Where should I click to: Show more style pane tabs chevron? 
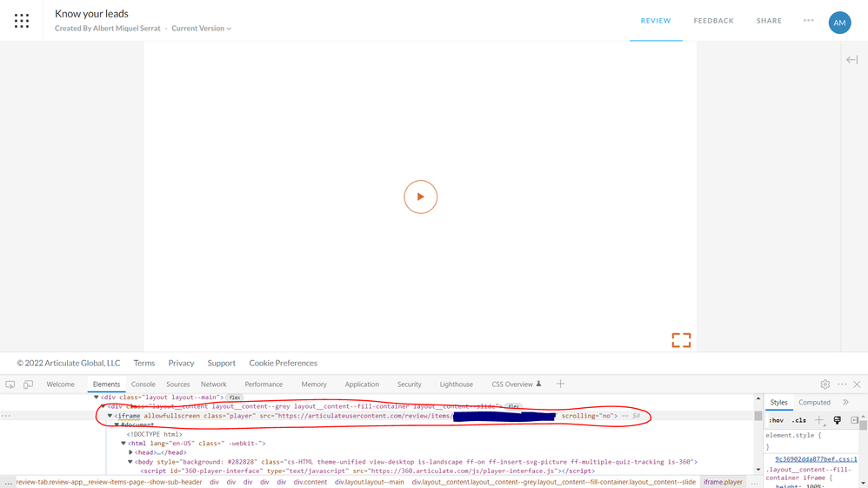pos(846,403)
